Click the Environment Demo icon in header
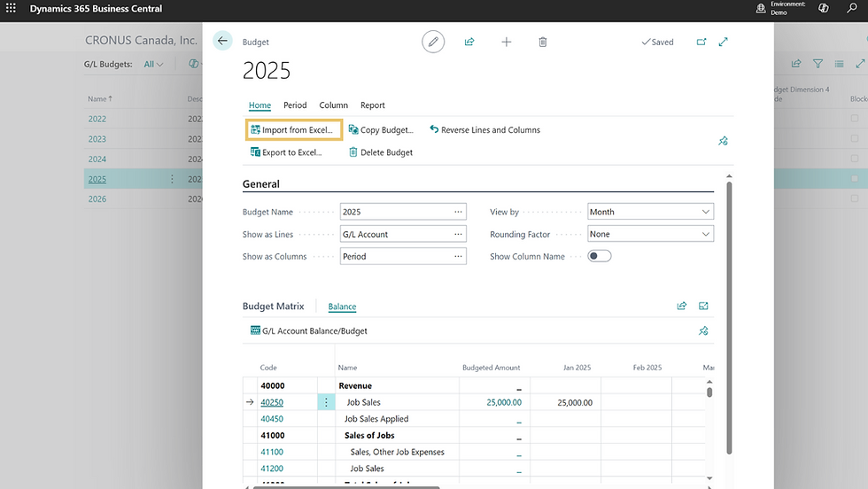Image resolution: width=868 pixels, height=489 pixels. pyautogui.click(x=761, y=8)
